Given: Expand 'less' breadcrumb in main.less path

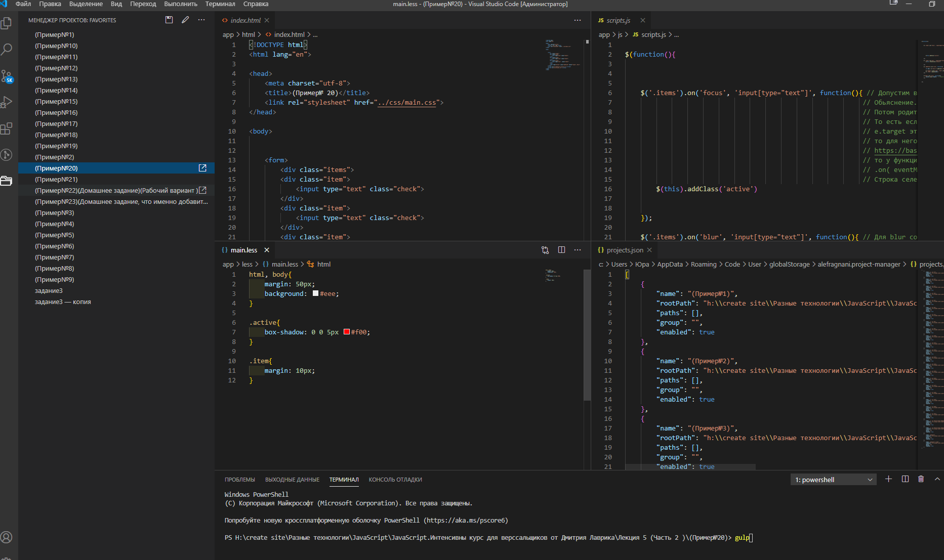Looking at the screenshot, I should pos(247,264).
